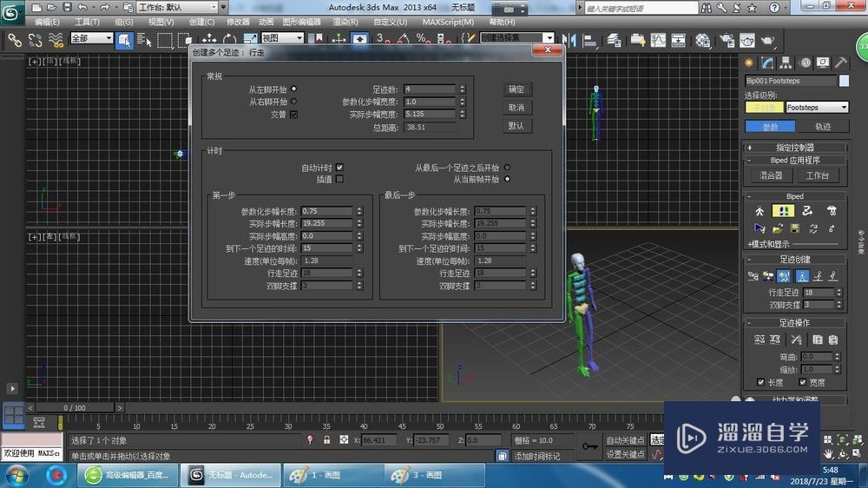
Task: Click the Bind to Space Warp icon
Action: click(x=56, y=40)
